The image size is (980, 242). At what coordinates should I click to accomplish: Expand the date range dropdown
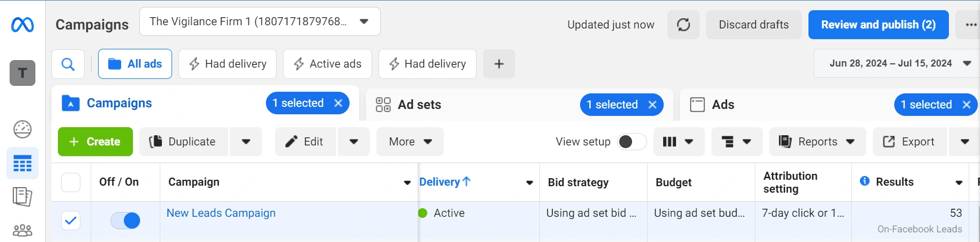click(897, 63)
